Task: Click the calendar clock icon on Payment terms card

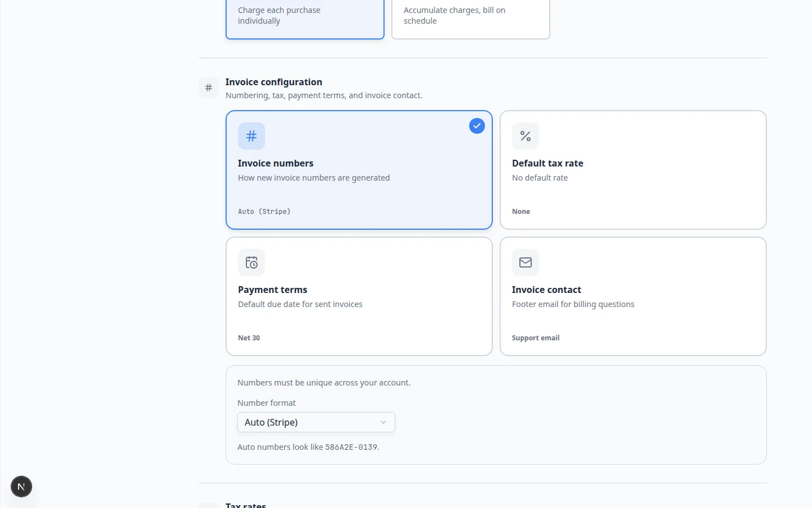Action: pos(251,262)
